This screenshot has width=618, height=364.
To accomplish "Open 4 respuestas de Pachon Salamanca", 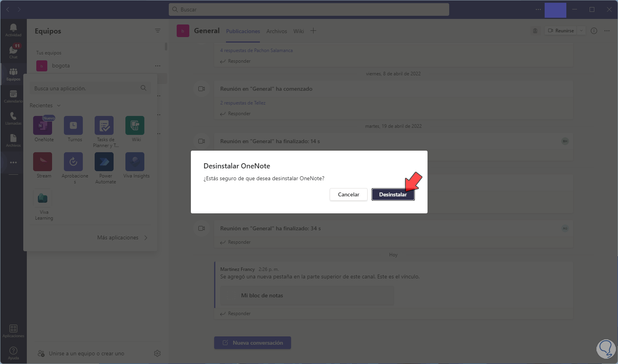I will point(256,50).
